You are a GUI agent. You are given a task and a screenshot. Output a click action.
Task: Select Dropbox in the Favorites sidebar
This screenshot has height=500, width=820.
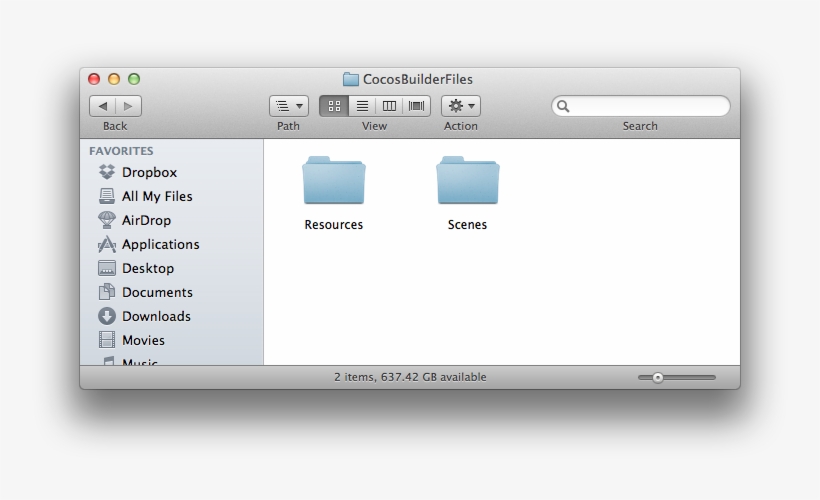(x=148, y=172)
